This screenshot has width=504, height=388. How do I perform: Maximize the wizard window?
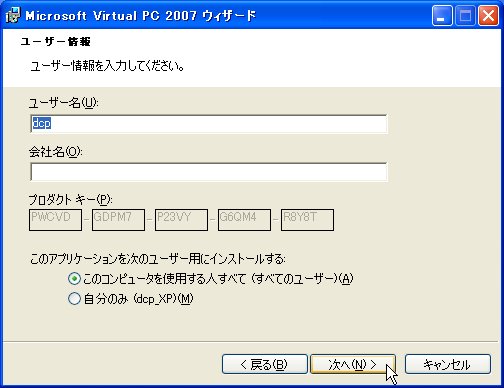(x=465, y=16)
